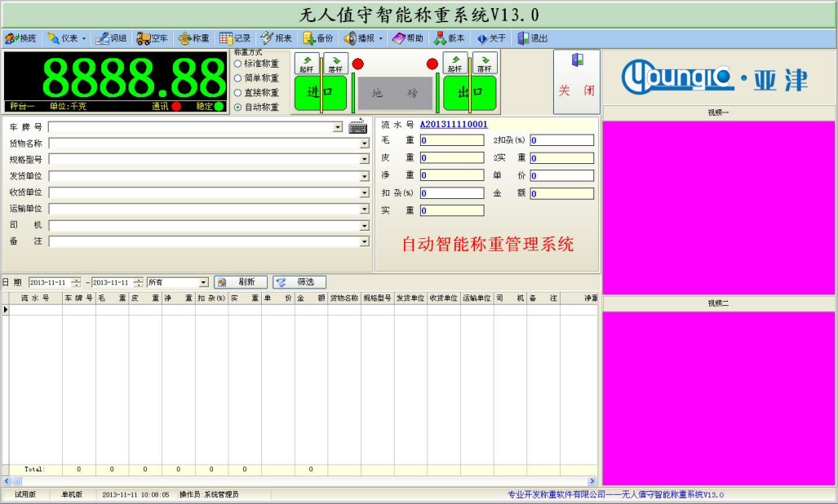Click the large 关闭 close panel button
Image resolution: width=838 pixels, height=504 pixels.
point(577,82)
